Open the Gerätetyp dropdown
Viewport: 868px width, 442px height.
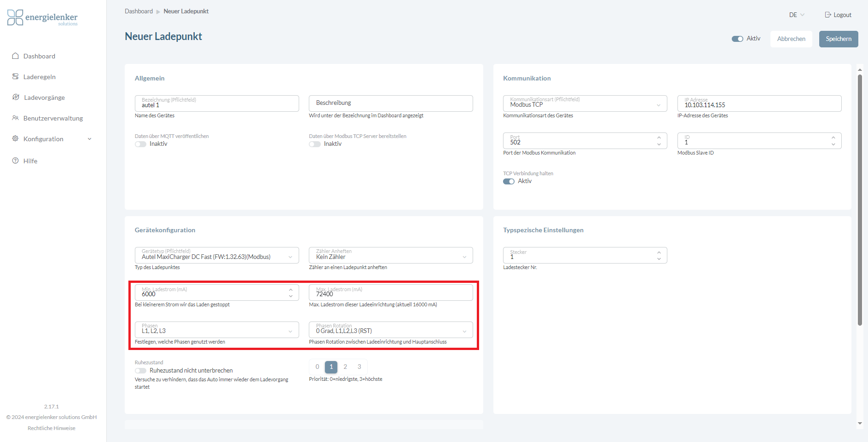(216, 256)
